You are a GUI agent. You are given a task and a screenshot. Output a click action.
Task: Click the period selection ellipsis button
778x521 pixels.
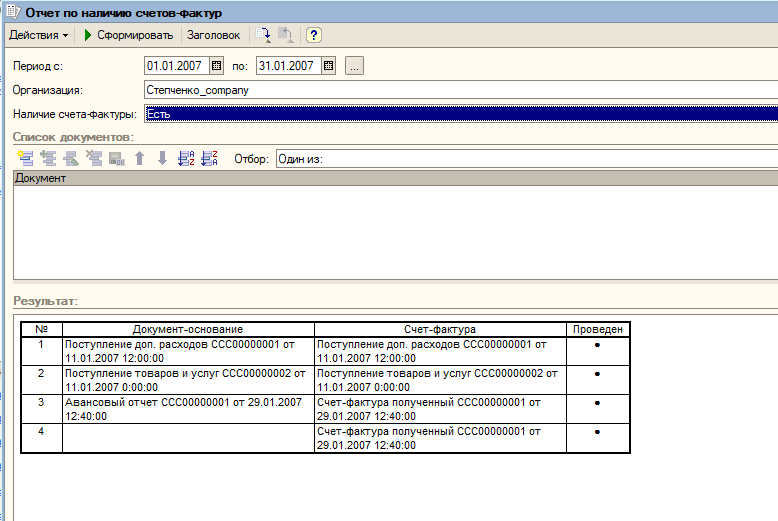(x=354, y=66)
